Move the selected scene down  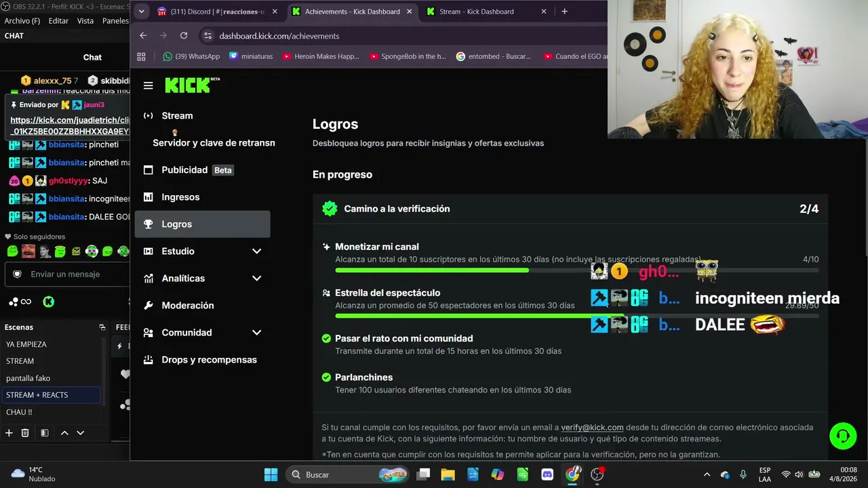(x=80, y=432)
